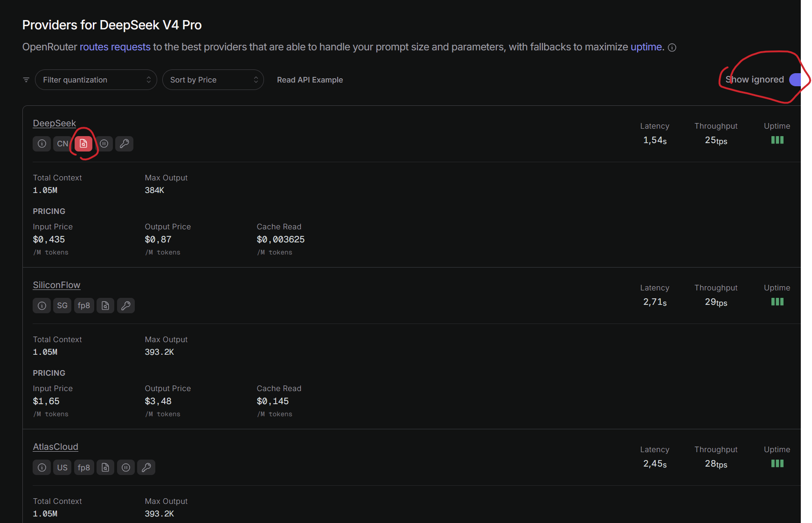Open DeepSeek's red data policy icon
The height and width of the screenshot is (523, 812).
coord(83,144)
